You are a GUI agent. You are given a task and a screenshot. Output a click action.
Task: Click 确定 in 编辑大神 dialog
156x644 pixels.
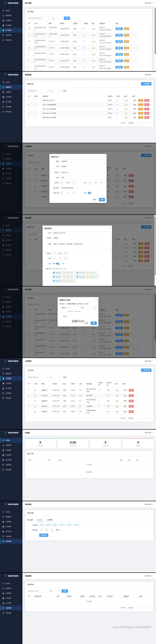102,199
